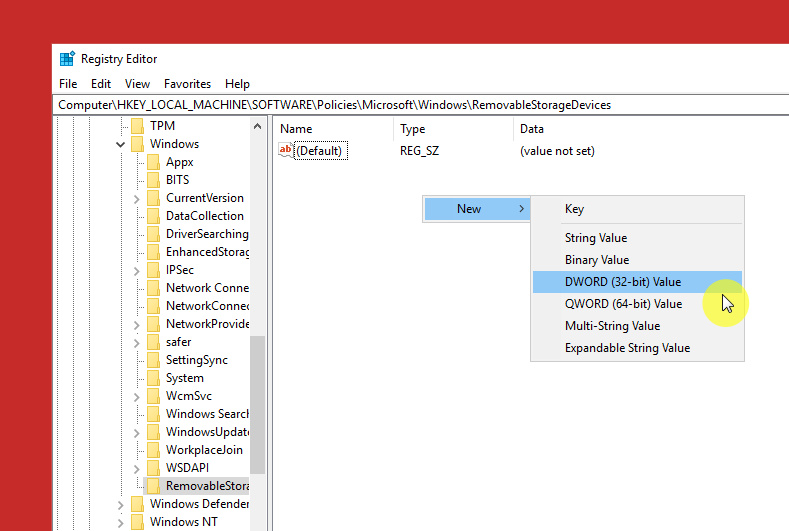Click the NetworkConnectivity folder icon
Screen dimensions: 789x531
click(x=153, y=306)
